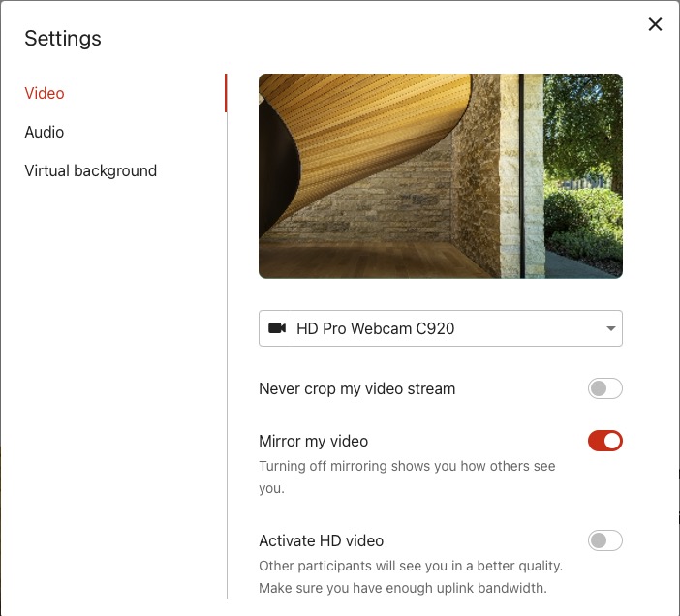Image resolution: width=680 pixels, height=616 pixels.
Task: Turn off the Mirror my video switch
Action: point(604,442)
